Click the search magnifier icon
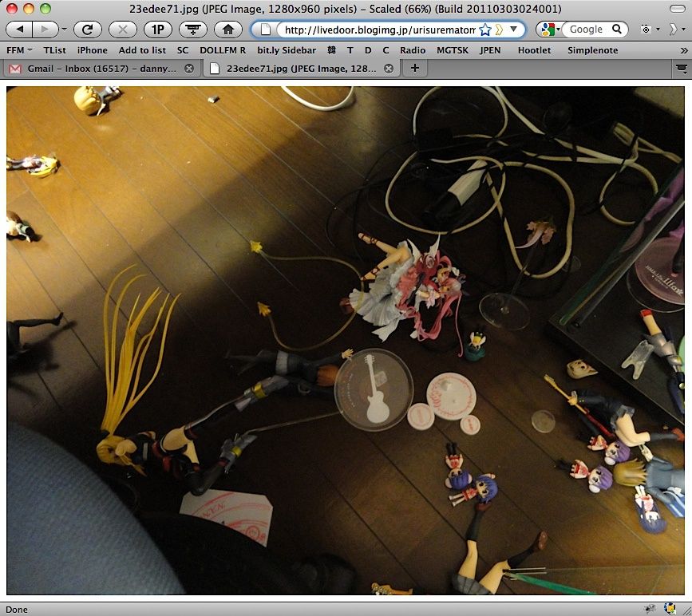 tap(617, 30)
